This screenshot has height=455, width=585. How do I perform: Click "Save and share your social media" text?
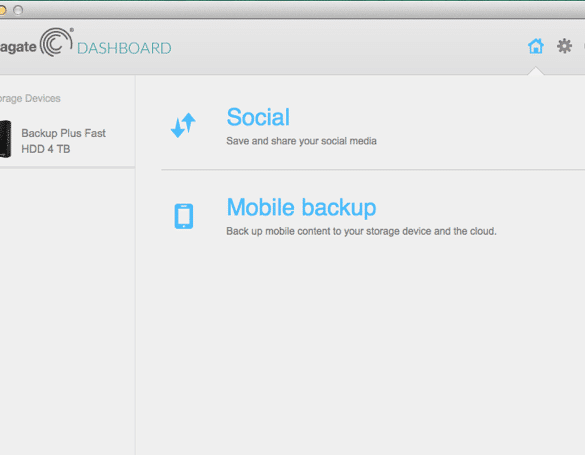tap(301, 141)
